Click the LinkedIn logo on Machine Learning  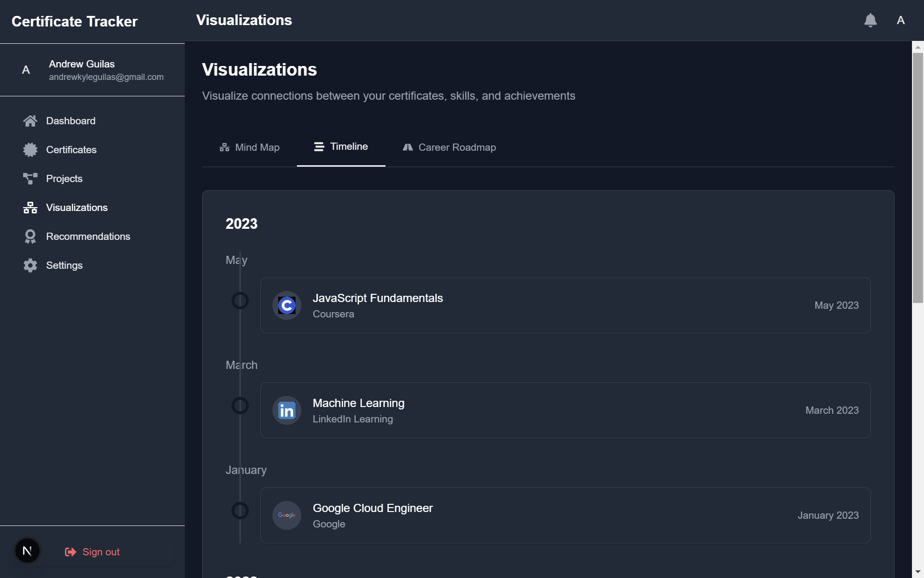coord(287,410)
